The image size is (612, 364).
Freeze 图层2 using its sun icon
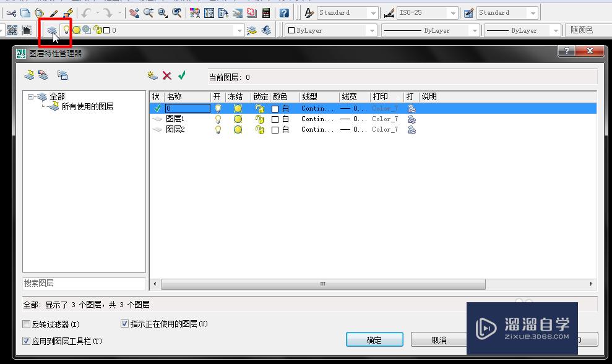(238, 129)
